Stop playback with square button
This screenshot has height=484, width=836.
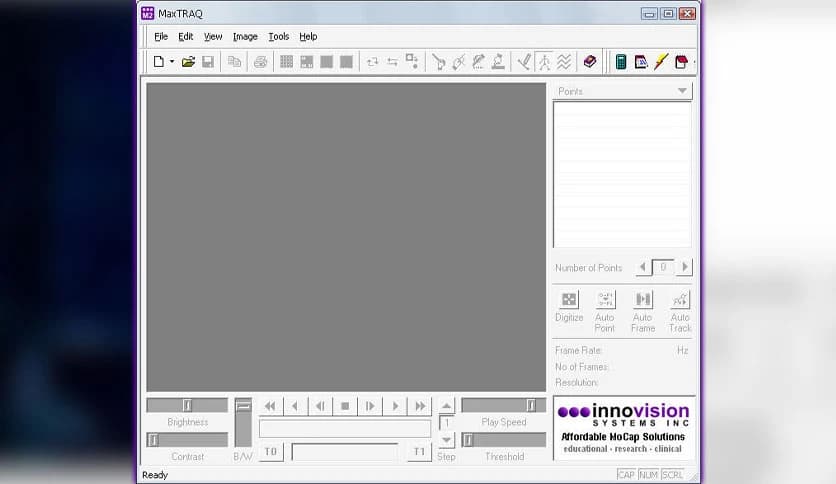click(x=345, y=406)
